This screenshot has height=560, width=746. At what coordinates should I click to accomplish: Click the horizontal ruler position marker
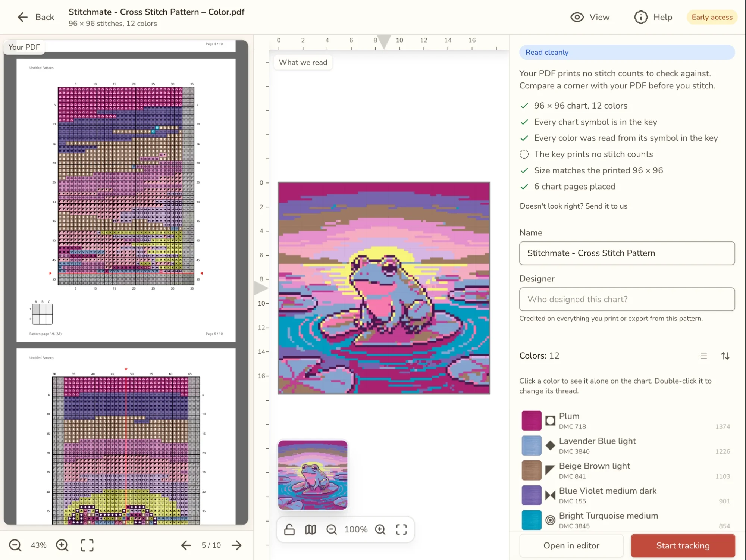[384, 41]
